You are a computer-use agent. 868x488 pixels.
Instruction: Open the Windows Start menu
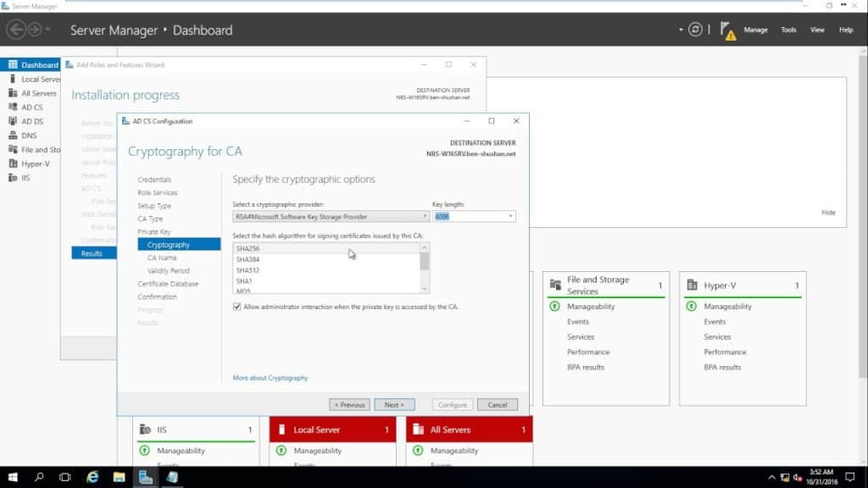[x=12, y=477]
